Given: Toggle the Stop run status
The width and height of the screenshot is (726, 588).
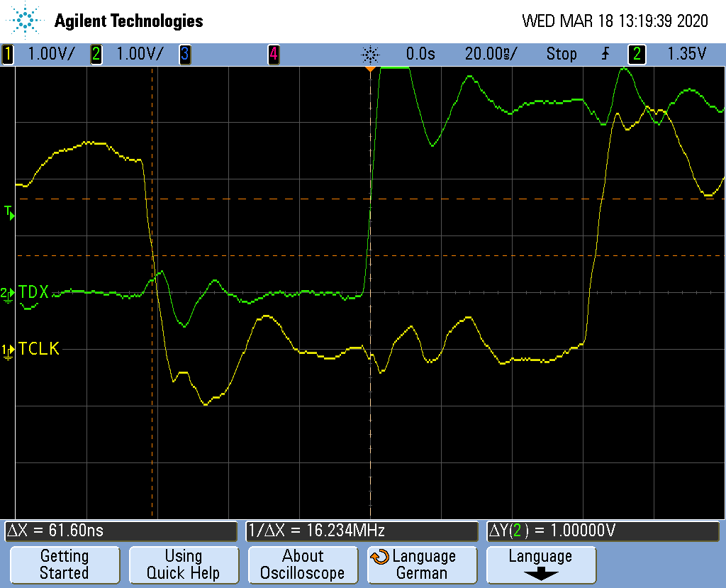Looking at the screenshot, I should (x=561, y=54).
